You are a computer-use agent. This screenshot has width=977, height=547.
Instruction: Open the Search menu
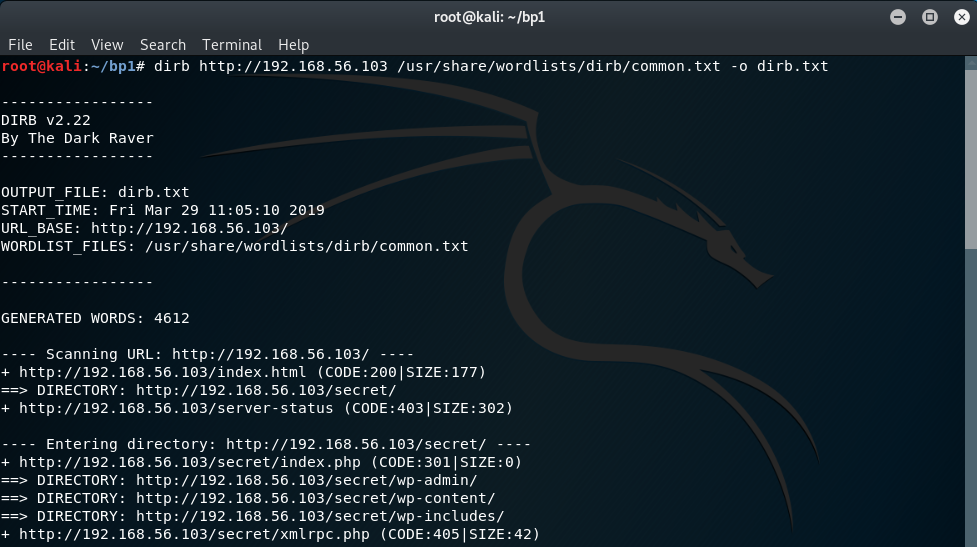click(x=163, y=45)
